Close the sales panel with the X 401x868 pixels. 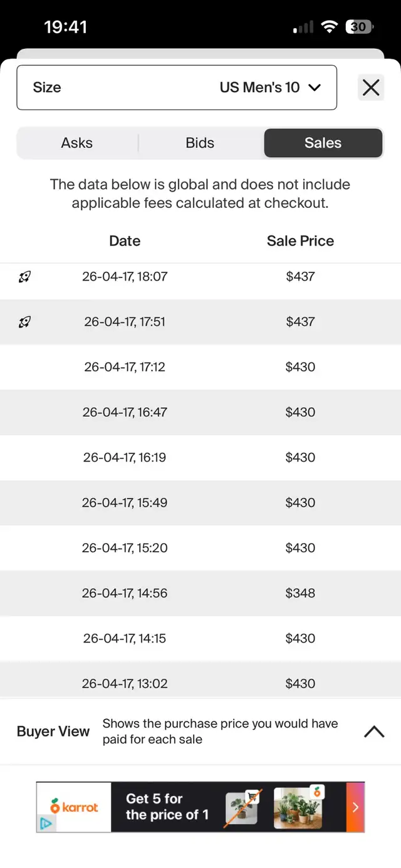[371, 88]
